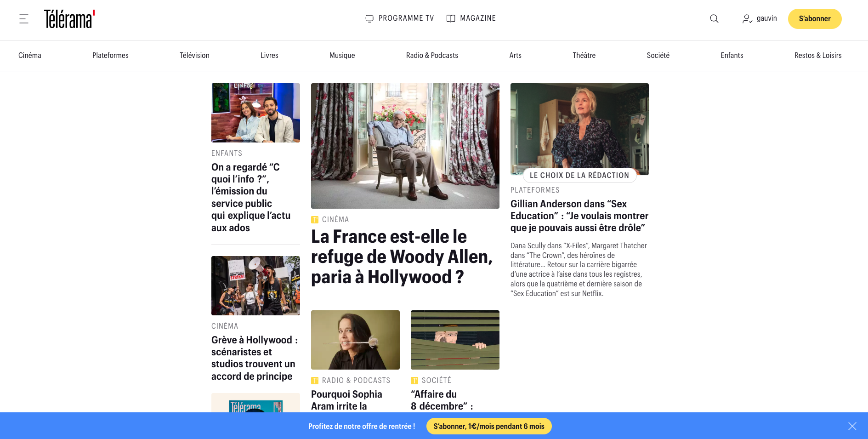Open the Restos & Loisirs section
This screenshot has width=868, height=439.
click(818, 56)
